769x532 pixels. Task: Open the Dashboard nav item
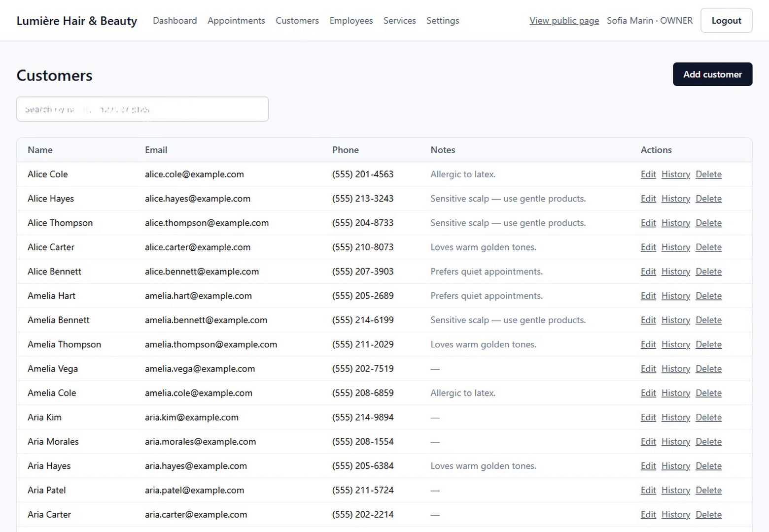[175, 21]
